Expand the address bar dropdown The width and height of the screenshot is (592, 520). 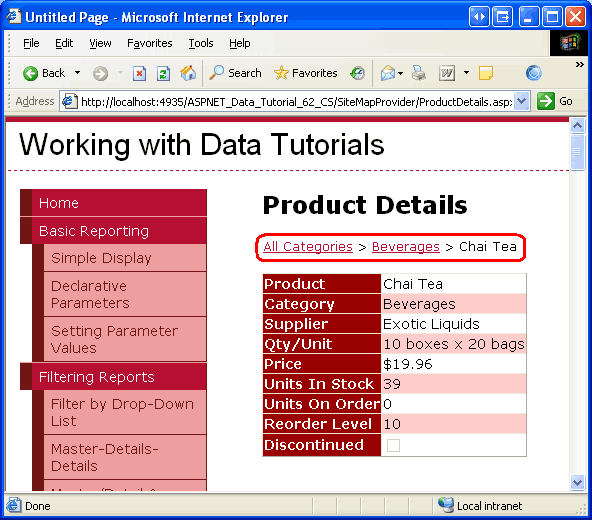click(x=521, y=101)
